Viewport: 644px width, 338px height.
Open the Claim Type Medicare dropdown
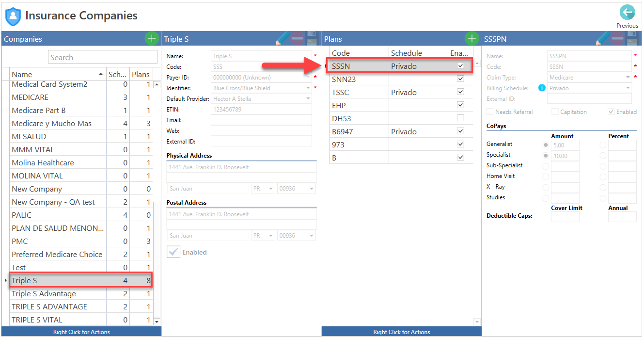628,78
